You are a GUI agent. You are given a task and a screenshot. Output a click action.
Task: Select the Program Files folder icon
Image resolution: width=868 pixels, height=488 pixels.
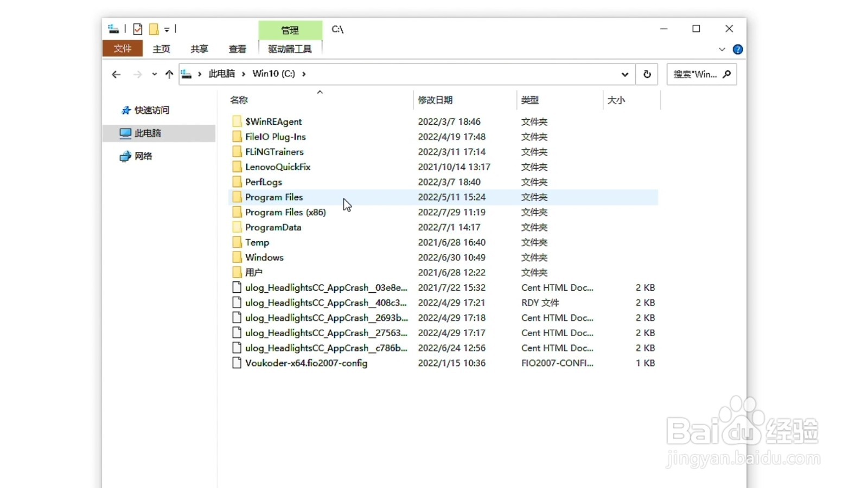click(237, 197)
